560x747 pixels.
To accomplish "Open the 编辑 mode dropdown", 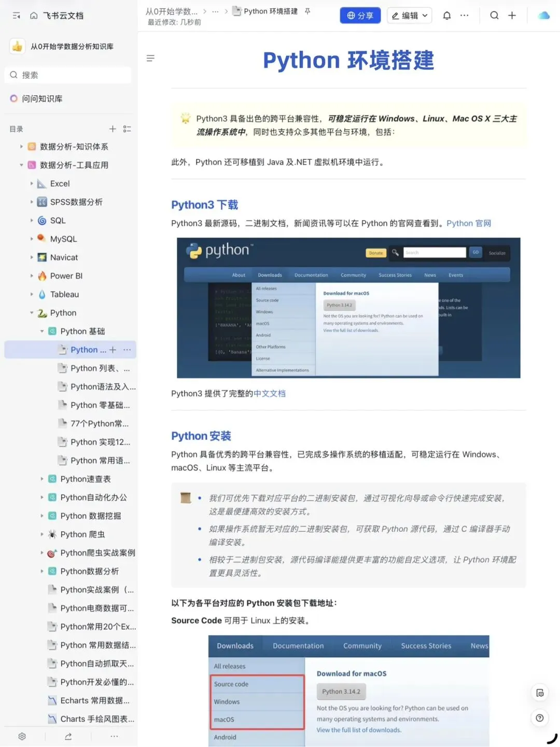I will [410, 16].
